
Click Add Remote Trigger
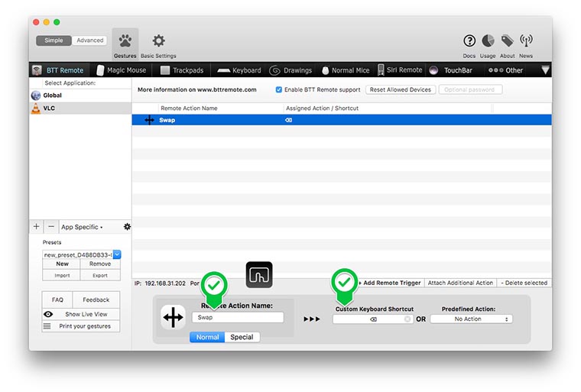pos(389,283)
